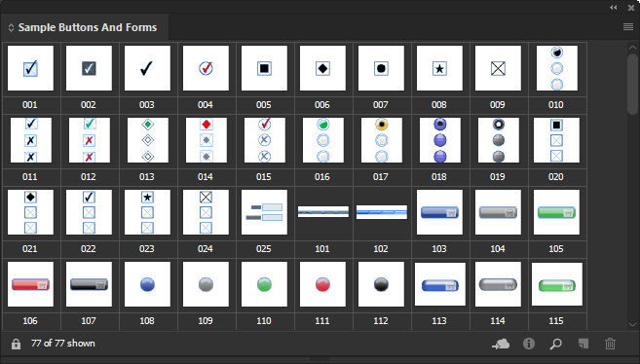Choose the plain checkmark sample 003
The width and height of the screenshot is (640, 364).
coord(147,68)
